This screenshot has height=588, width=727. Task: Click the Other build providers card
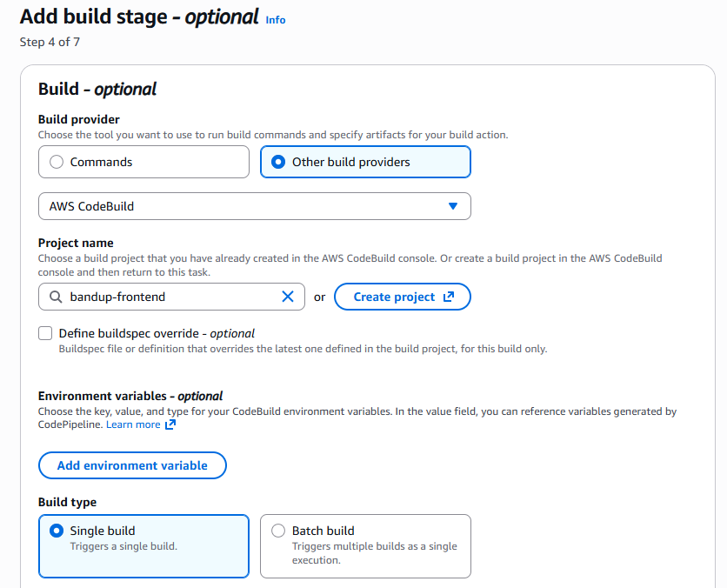point(365,162)
